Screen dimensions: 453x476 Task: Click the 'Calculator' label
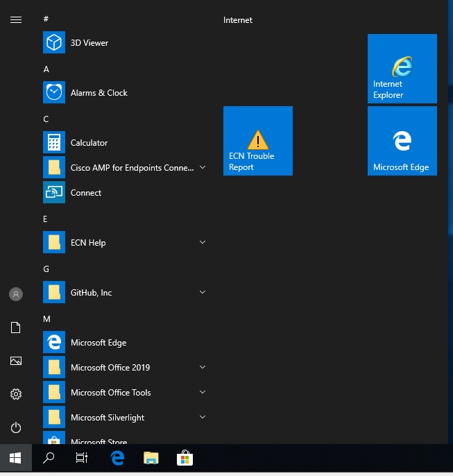pos(89,143)
